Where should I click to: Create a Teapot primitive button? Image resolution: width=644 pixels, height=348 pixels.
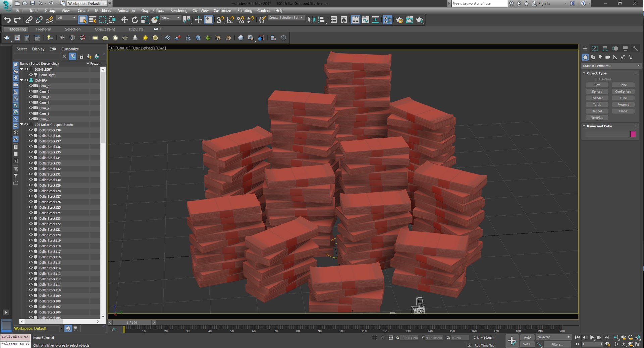(x=597, y=111)
